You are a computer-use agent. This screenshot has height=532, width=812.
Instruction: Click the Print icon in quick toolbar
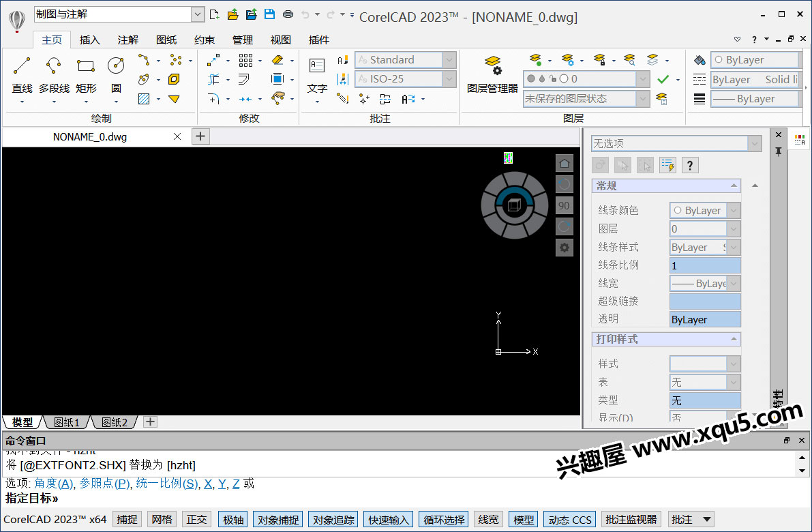pyautogui.click(x=288, y=14)
